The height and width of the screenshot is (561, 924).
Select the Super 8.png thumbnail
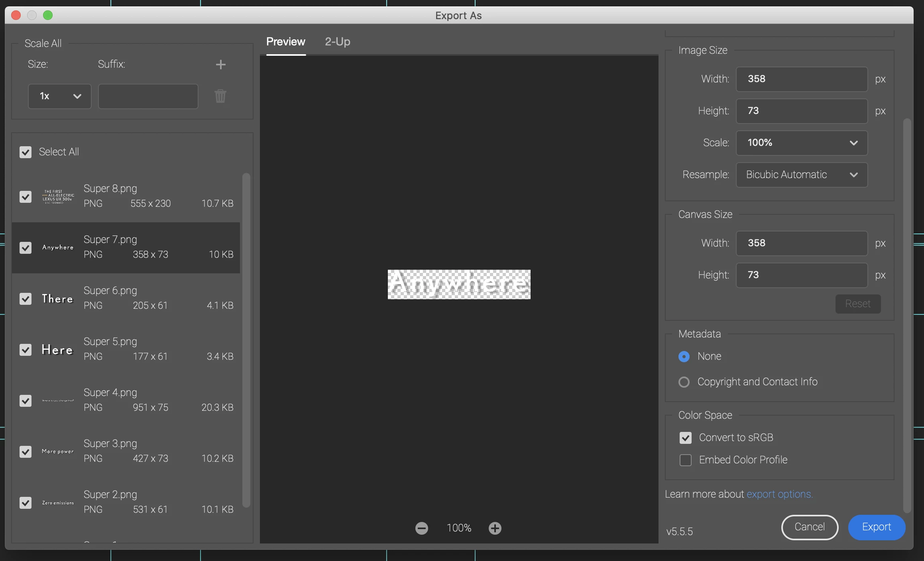click(x=58, y=197)
